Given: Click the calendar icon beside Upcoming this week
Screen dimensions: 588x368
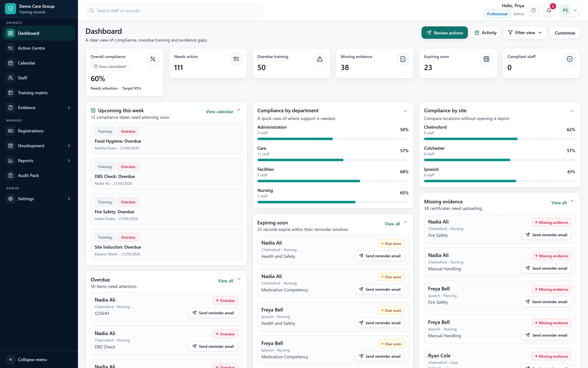Looking at the screenshot, I should click(x=93, y=110).
